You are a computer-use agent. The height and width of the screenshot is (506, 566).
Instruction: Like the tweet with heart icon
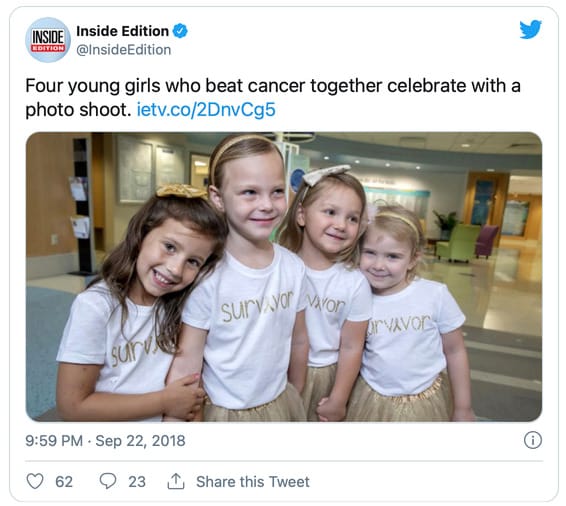[35, 481]
